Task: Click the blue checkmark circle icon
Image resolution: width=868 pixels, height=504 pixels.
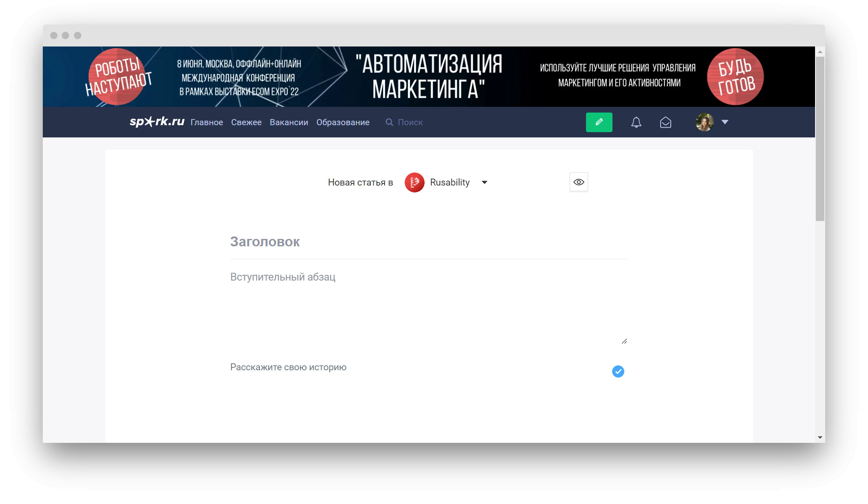Action: click(x=618, y=371)
